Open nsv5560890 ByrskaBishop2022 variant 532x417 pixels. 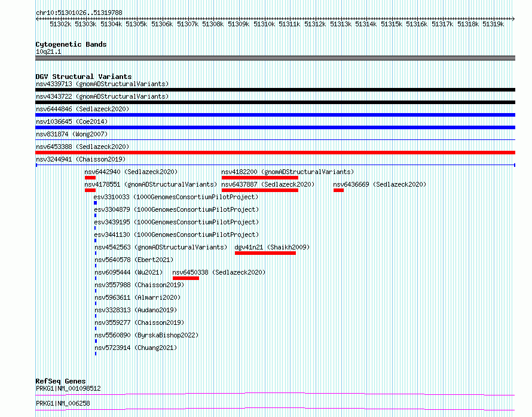[146, 335]
